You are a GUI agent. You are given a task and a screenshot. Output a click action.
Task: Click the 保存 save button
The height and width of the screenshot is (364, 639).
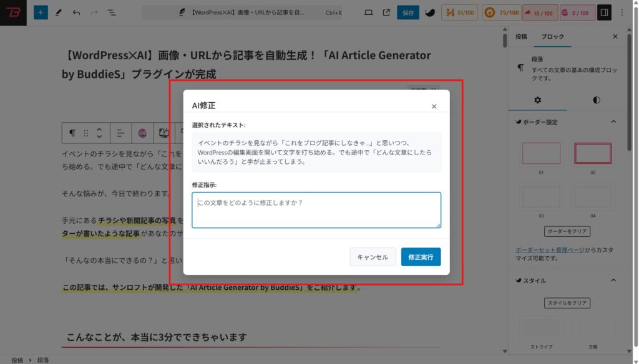coord(408,12)
